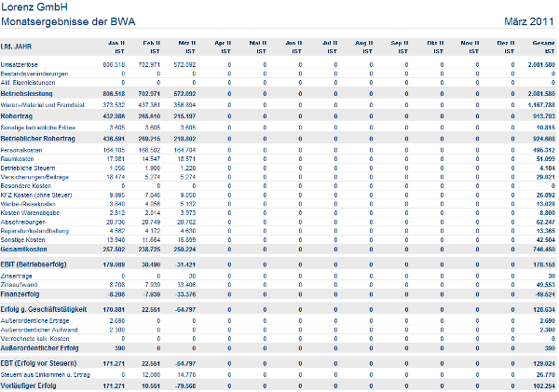Select the 'Betrieblicher Rohertrag' row label
The height and width of the screenshot is (392, 559).
point(38,139)
